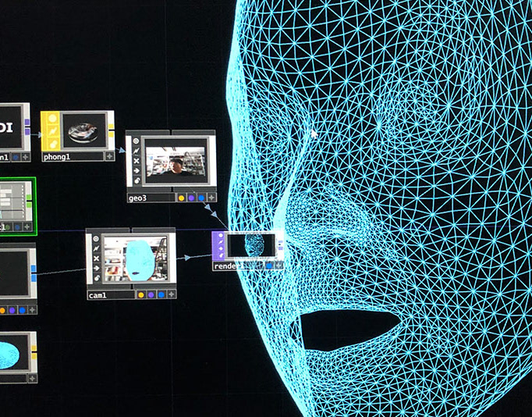Click the lightning flag on cam1 node
The image size is (532, 417).
[96, 249]
